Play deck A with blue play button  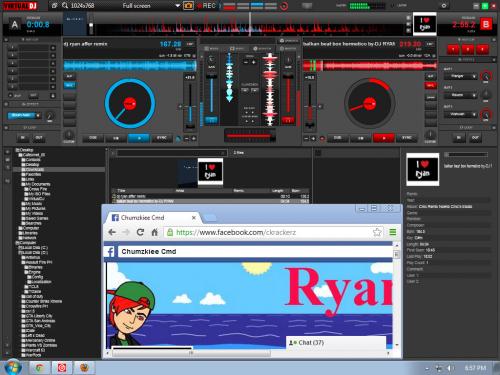click(x=139, y=138)
